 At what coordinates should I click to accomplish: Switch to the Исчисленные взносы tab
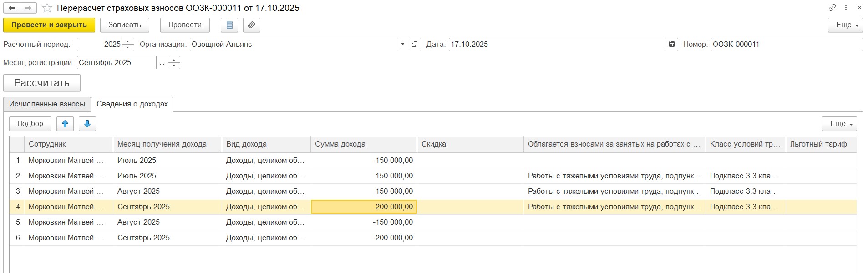click(x=47, y=104)
